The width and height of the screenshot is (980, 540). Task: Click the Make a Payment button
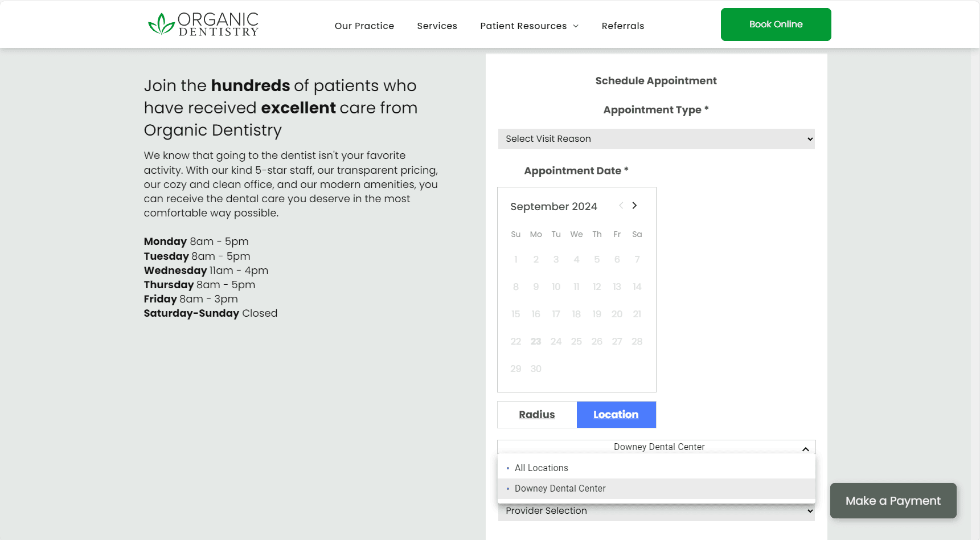point(892,501)
